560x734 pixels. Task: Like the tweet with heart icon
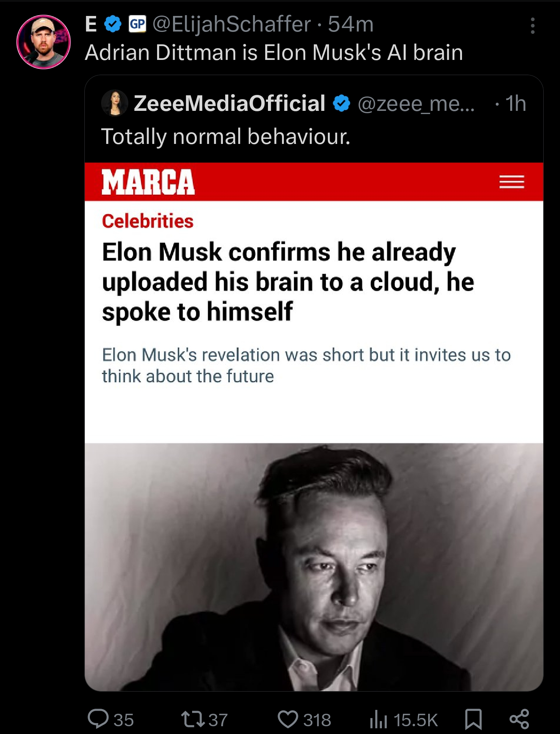tap(288, 719)
